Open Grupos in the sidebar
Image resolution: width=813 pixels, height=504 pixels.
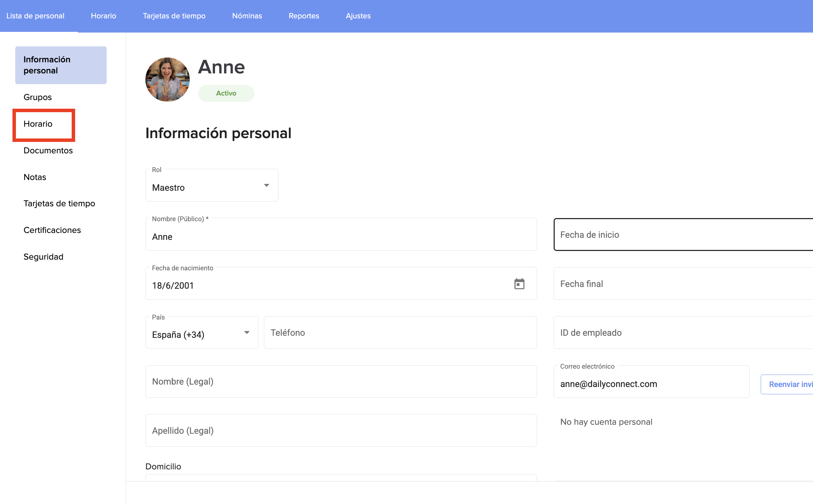pyautogui.click(x=37, y=97)
